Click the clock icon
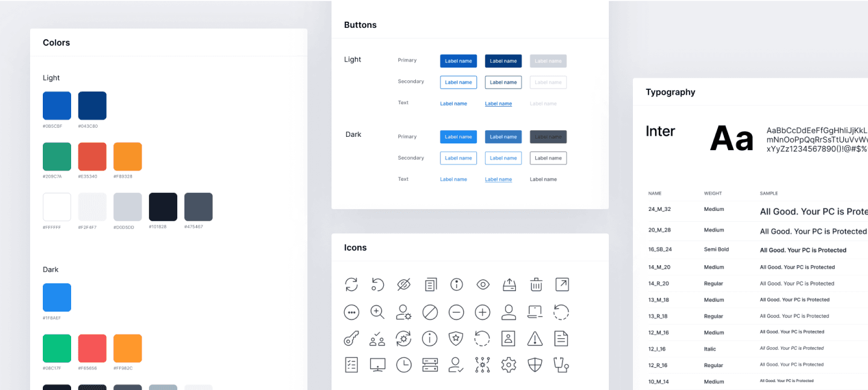The image size is (868, 390). tap(404, 365)
